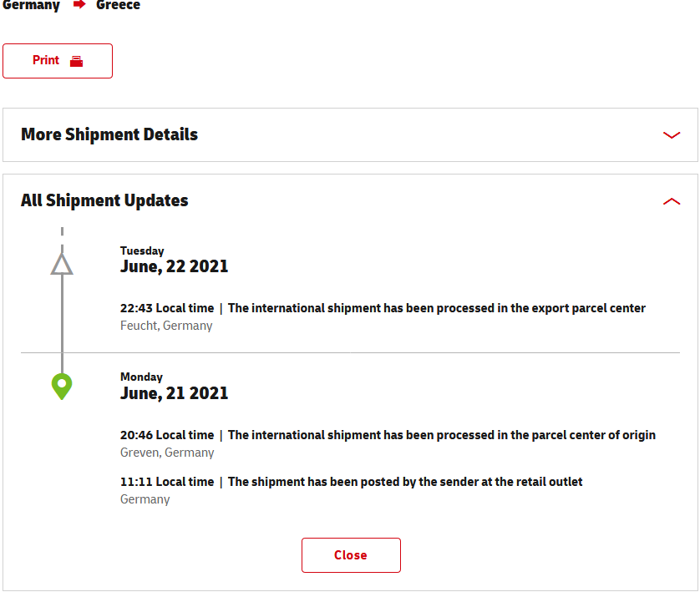Viewport: 700px width, 592px height.
Task: Select the June, 22 2021 date heading
Action: (174, 266)
